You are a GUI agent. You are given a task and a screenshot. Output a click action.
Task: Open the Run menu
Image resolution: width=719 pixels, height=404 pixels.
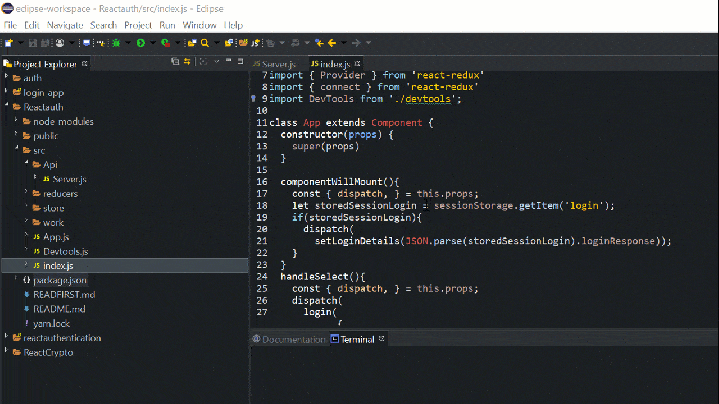167,25
